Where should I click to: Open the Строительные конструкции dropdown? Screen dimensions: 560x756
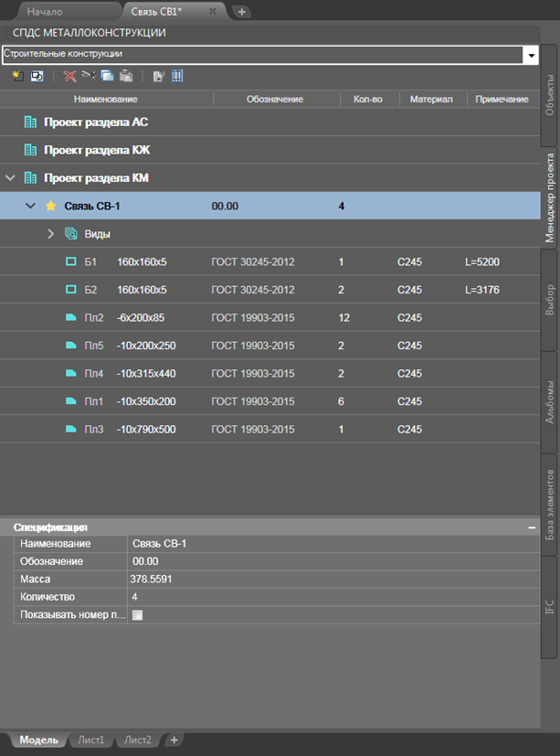pos(531,56)
